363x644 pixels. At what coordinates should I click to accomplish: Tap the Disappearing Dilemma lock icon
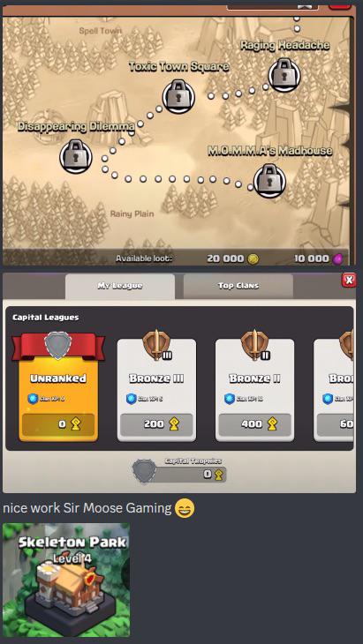click(x=76, y=156)
